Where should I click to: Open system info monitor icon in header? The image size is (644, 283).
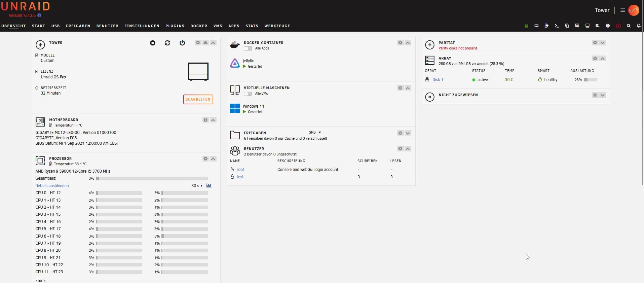click(x=588, y=26)
